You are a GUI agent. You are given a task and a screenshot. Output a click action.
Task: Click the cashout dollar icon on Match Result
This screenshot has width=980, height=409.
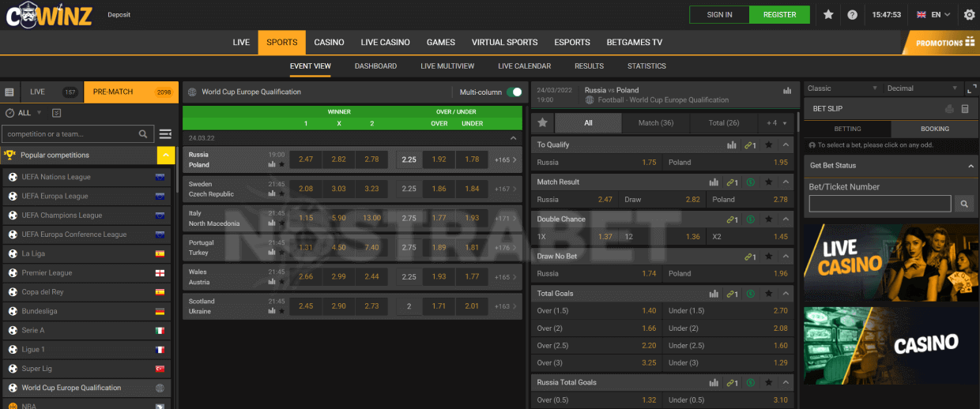pyautogui.click(x=750, y=182)
